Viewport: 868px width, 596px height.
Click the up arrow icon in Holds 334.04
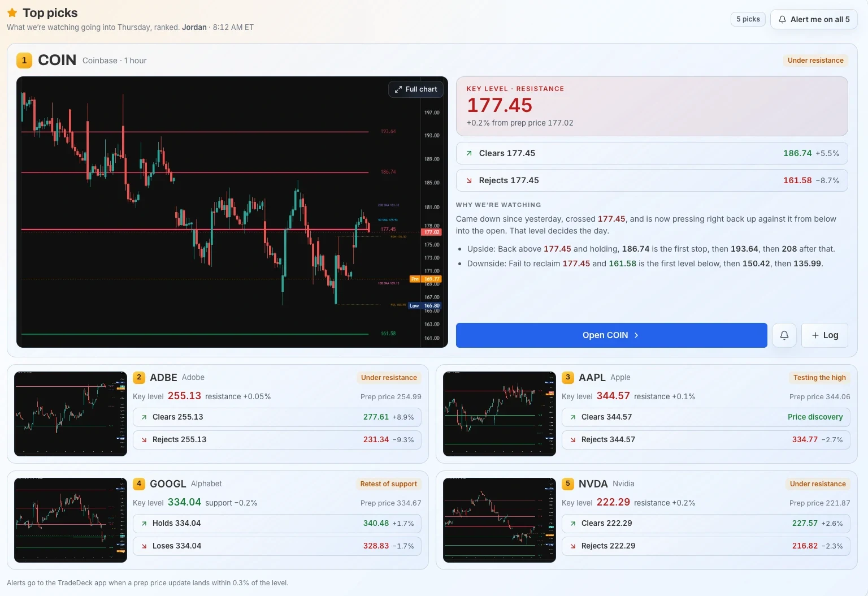tap(144, 524)
